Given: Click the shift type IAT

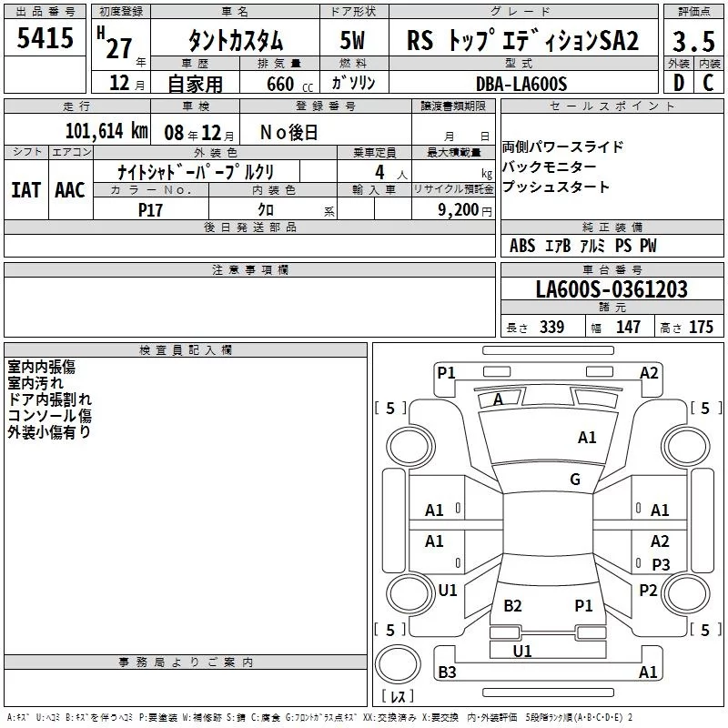Looking at the screenshot, I should (x=26, y=190).
